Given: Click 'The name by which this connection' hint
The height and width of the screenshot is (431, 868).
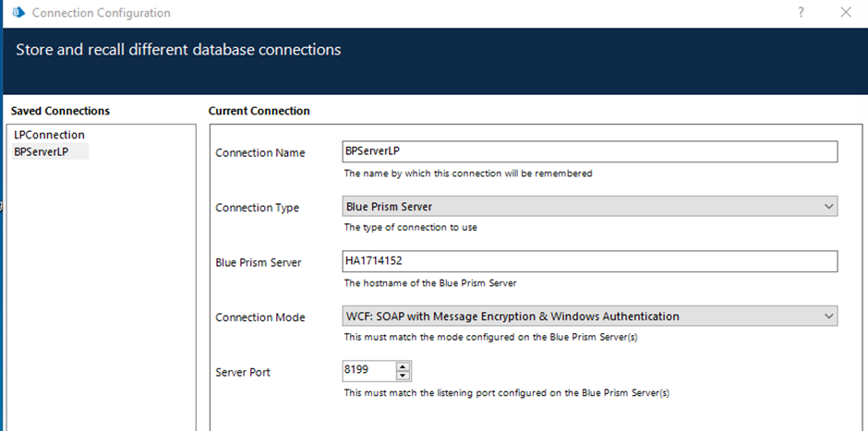Looking at the screenshot, I should click(468, 174).
